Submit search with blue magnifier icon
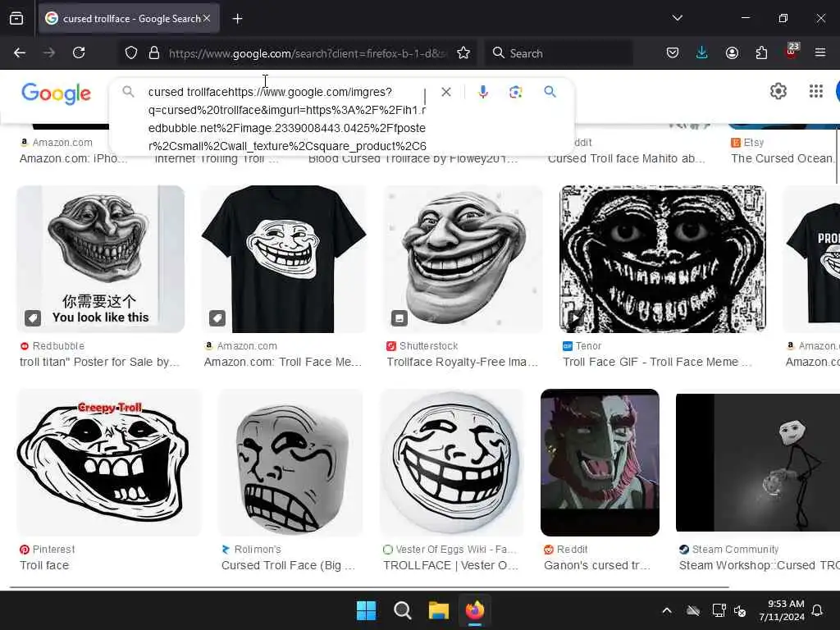Viewport: 840px width, 630px height. pyautogui.click(x=550, y=92)
